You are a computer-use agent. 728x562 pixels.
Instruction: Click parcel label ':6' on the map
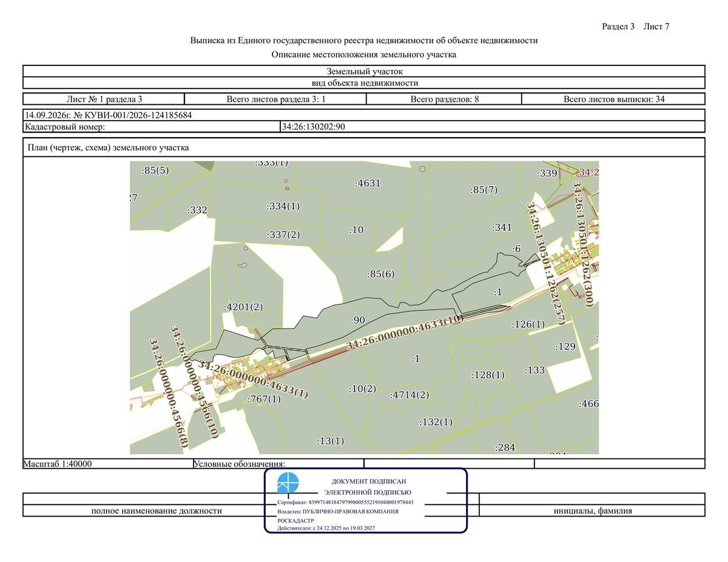tap(516, 249)
